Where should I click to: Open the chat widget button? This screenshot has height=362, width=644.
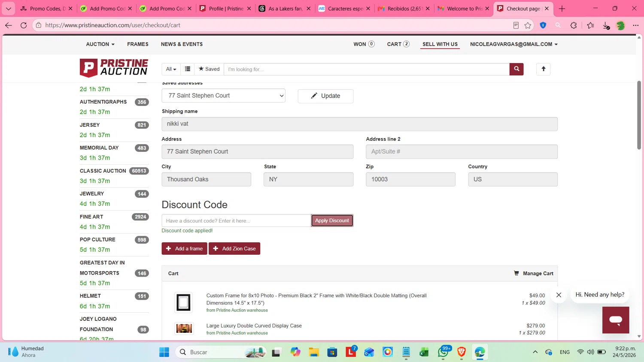(x=616, y=320)
